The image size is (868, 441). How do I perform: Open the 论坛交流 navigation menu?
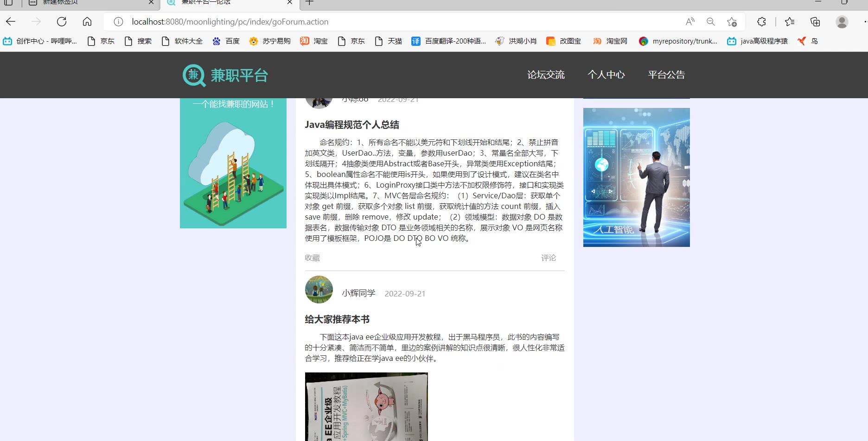546,75
